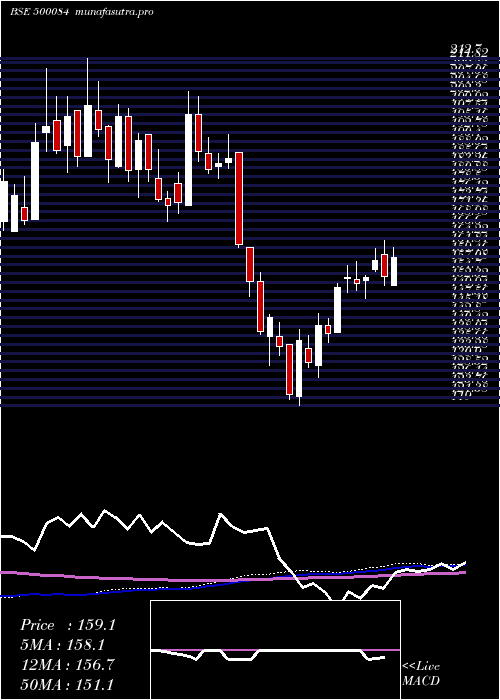The width and height of the screenshot is (500, 700).
Task: Click the tallest red candlestick in mid-chart
Action: pyautogui.click(x=239, y=199)
